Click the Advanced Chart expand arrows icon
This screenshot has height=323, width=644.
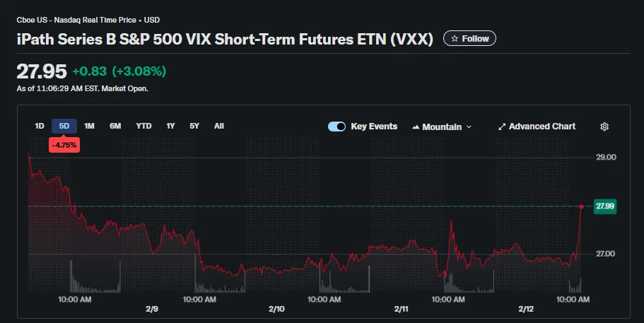click(x=502, y=127)
